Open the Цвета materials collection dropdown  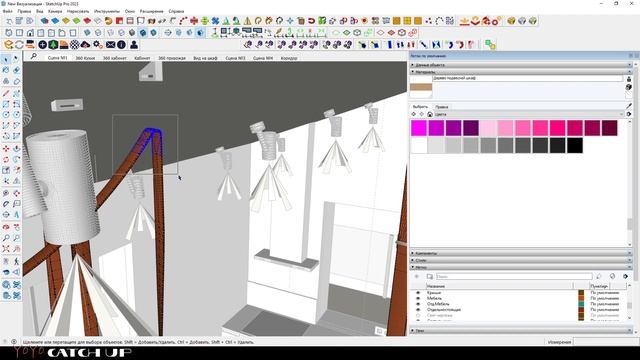coord(529,114)
